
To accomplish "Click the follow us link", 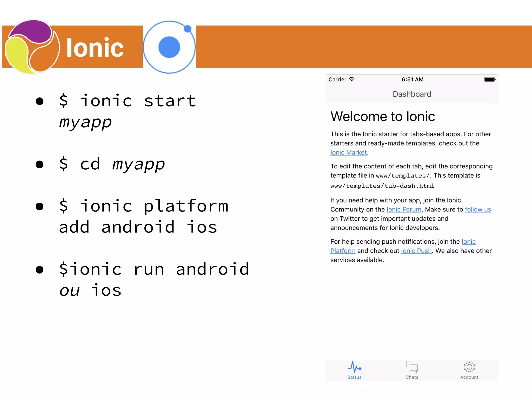I will pos(478,209).
